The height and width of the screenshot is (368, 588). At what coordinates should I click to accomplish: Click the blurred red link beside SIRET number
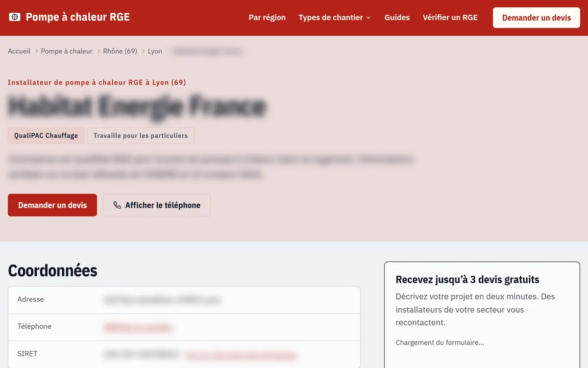[241, 355]
